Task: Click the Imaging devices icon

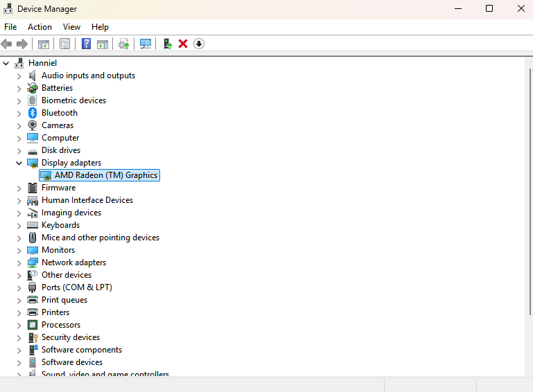Action: 33,213
